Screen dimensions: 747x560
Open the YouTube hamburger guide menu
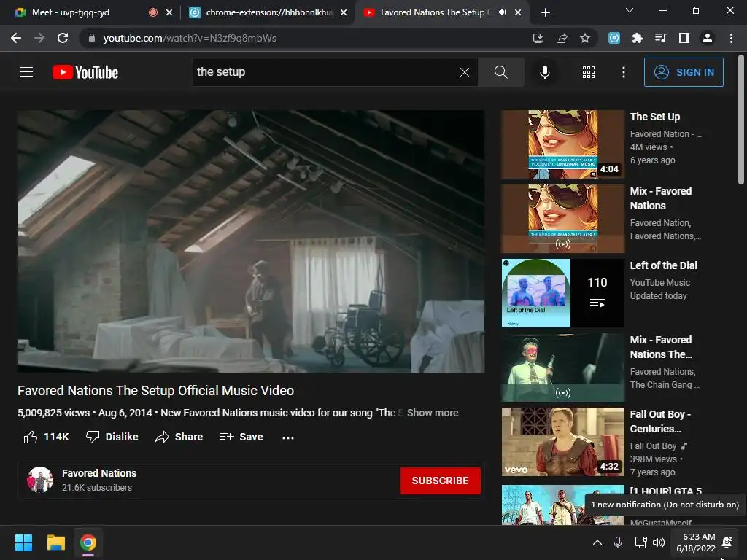pyautogui.click(x=26, y=72)
